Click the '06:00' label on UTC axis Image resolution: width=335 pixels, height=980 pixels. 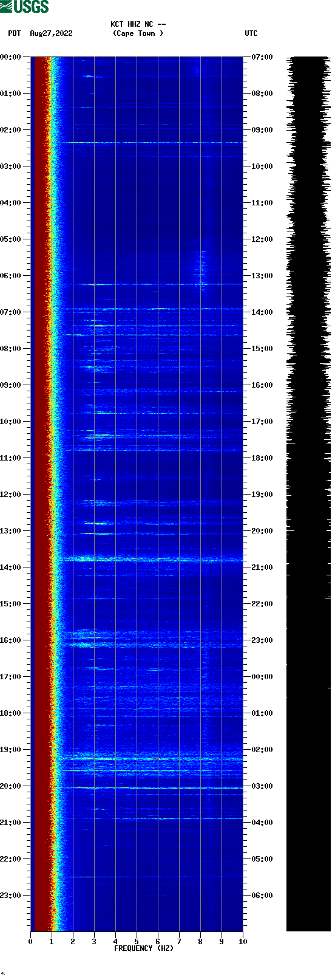point(262,896)
